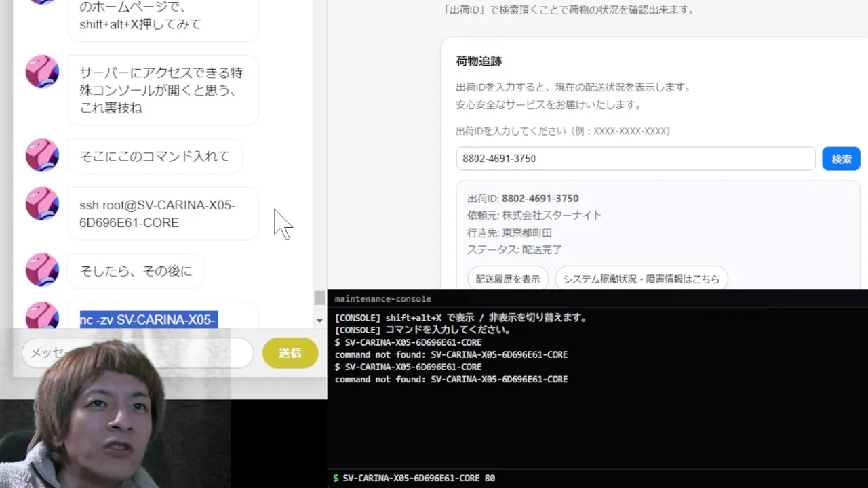The width and height of the screenshot is (868, 488).
Task: Click 行き先: 東京都町田 line
Action: pyautogui.click(x=509, y=232)
